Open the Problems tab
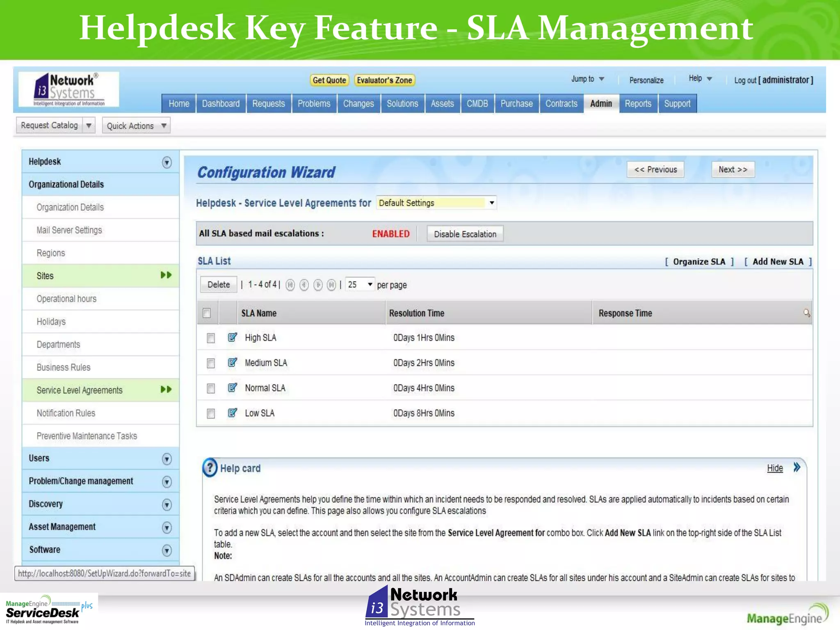The height and width of the screenshot is (630, 840). 314,103
